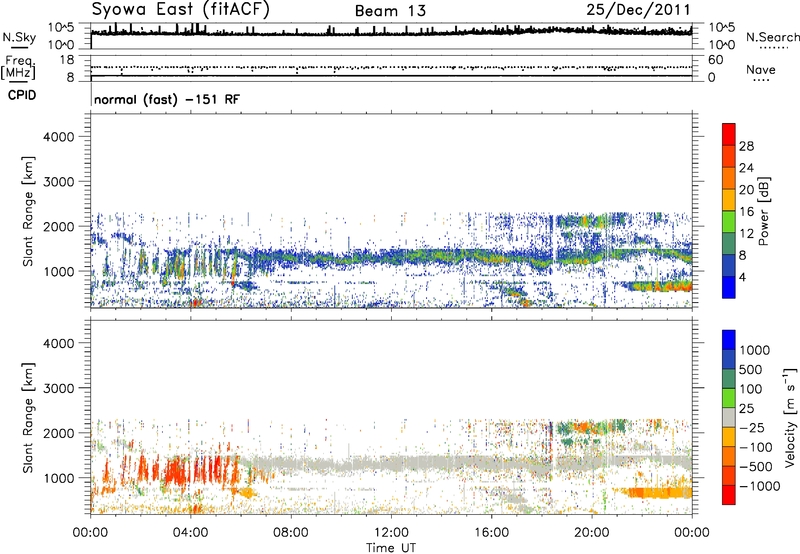Click the "CPID" row label
Image resolution: width=800 pixels, height=554 pixels.
[22, 95]
